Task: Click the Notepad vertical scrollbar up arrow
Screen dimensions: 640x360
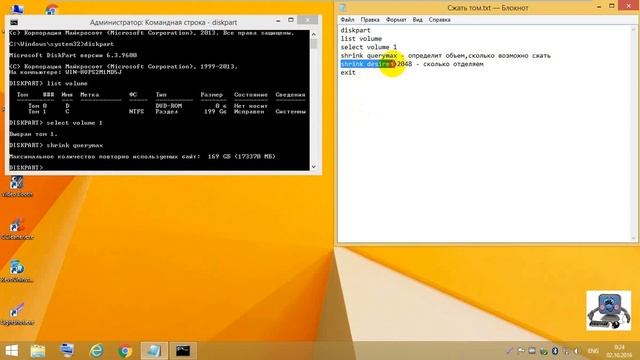Action: [634, 29]
